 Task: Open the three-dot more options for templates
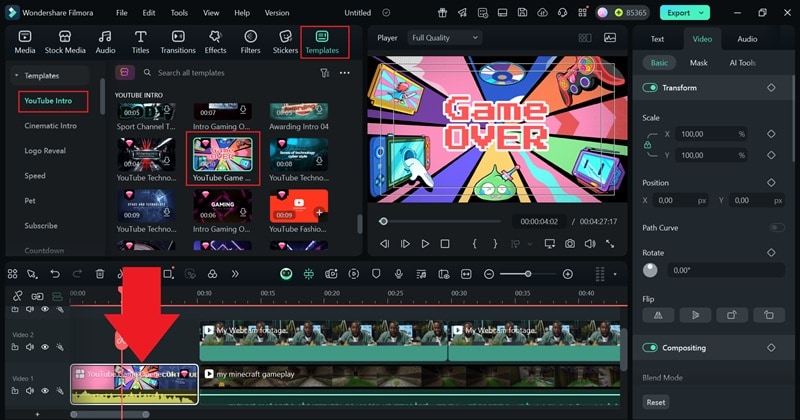[345, 73]
